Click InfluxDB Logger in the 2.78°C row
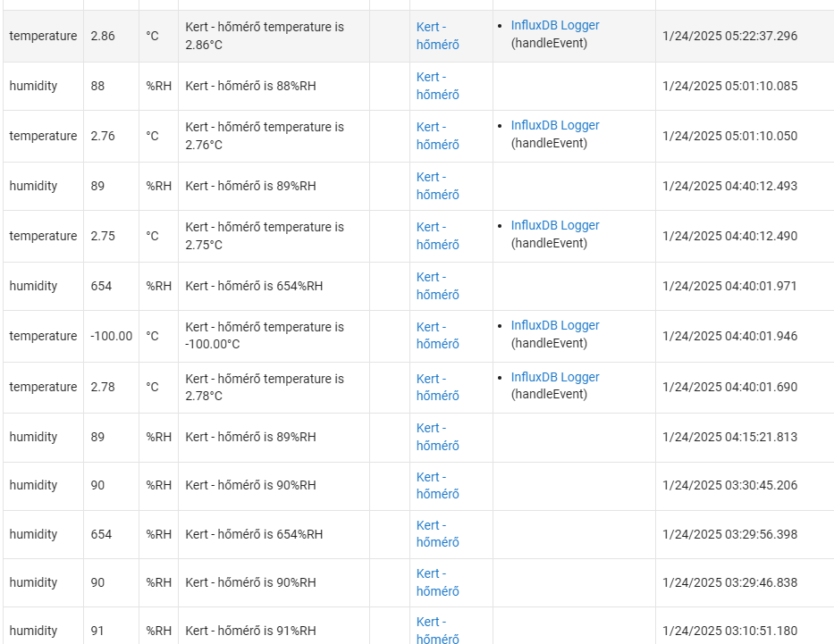834x644 pixels. coord(555,377)
